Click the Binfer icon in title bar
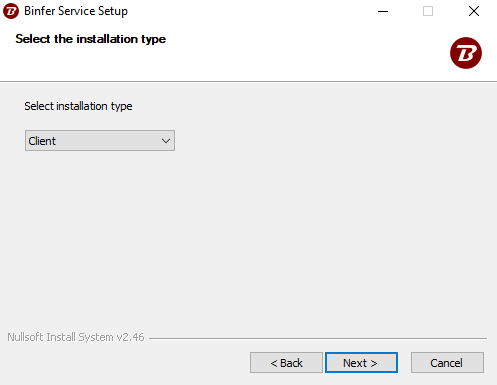The width and height of the screenshot is (497, 385). pos(11,11)
